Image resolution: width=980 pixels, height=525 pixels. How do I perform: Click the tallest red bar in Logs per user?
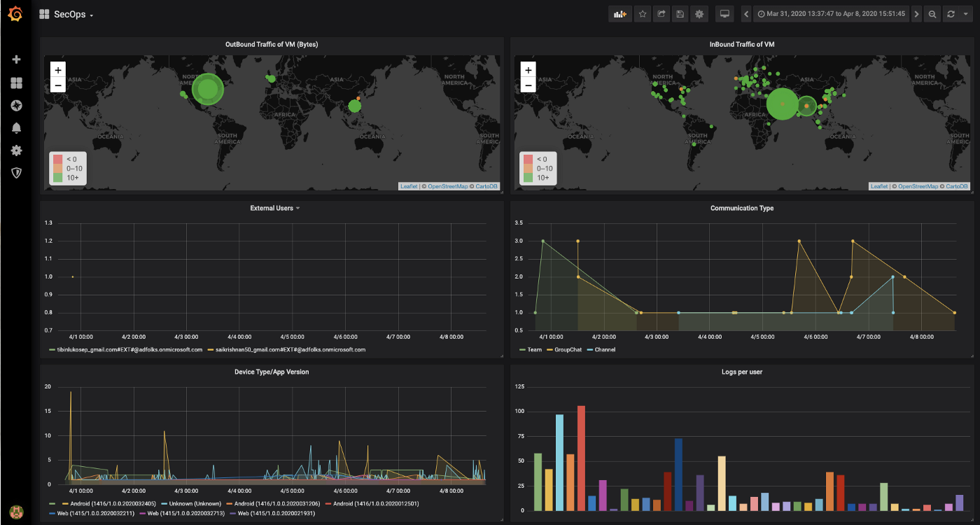(x=581, y=458)
